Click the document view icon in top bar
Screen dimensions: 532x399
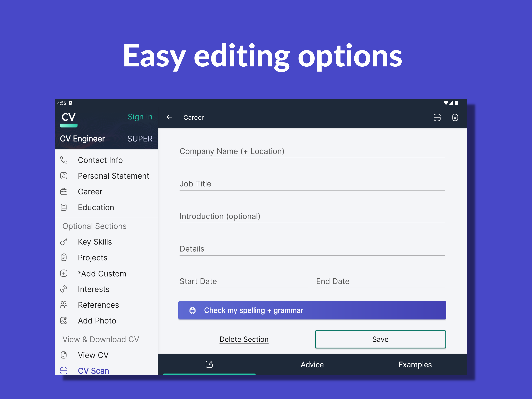point(455,117)
